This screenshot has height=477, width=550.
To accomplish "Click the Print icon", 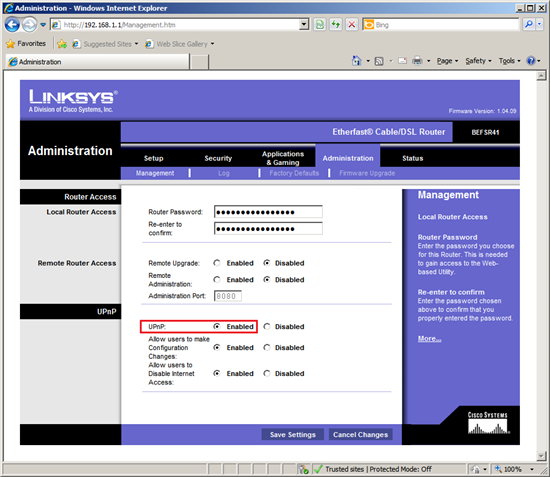I will point(417,61).
